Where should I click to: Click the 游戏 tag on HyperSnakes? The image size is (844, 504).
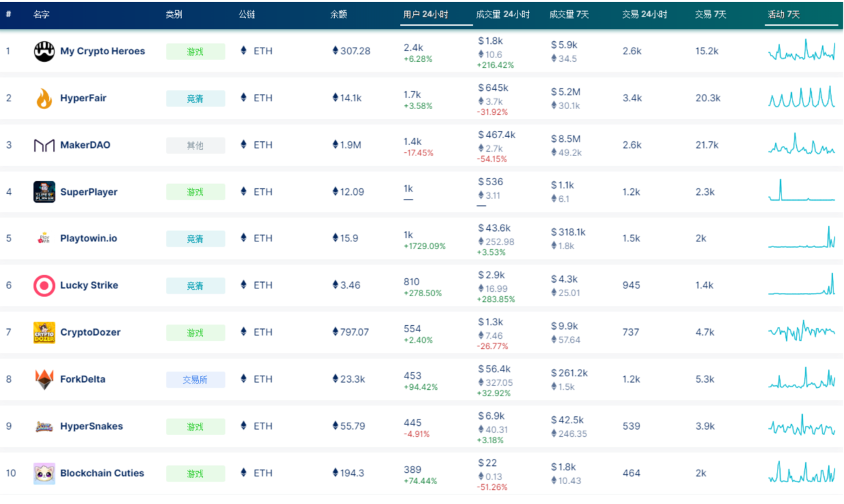coord(196,427)
